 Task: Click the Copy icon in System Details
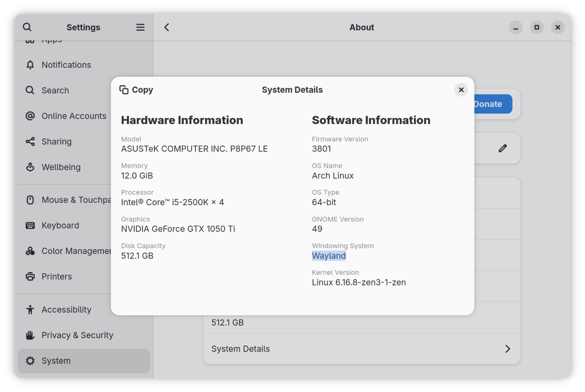tap(124, 90)
